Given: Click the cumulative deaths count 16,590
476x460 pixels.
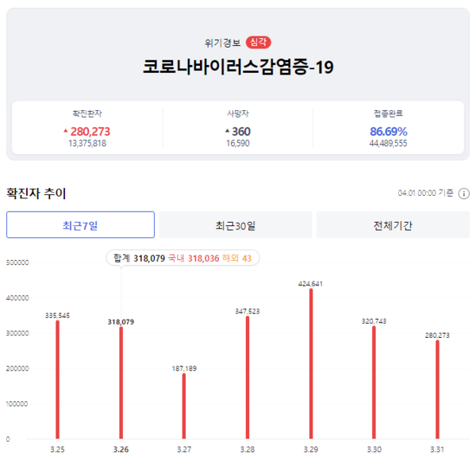Looking at the screenshot, I should [238, 144].
